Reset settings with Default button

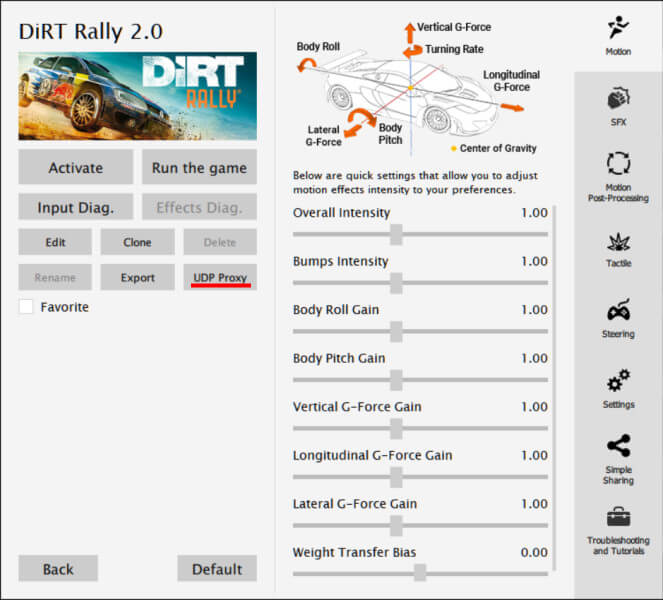coord(217,569)
